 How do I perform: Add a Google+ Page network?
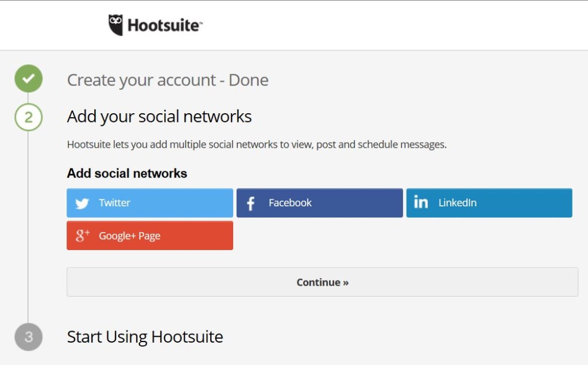tap(150, 236)
